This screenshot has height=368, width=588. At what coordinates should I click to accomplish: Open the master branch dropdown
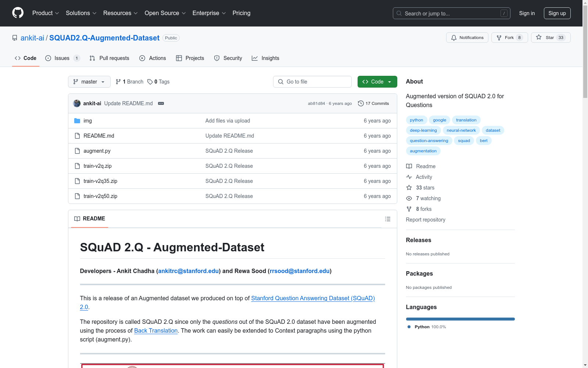tap(89, 82)
